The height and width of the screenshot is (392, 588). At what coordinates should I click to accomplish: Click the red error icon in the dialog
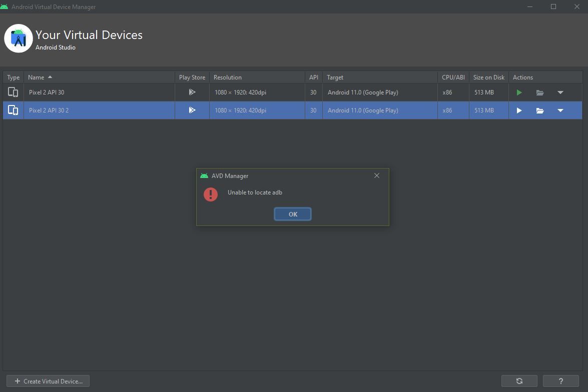tap(211, 194)
